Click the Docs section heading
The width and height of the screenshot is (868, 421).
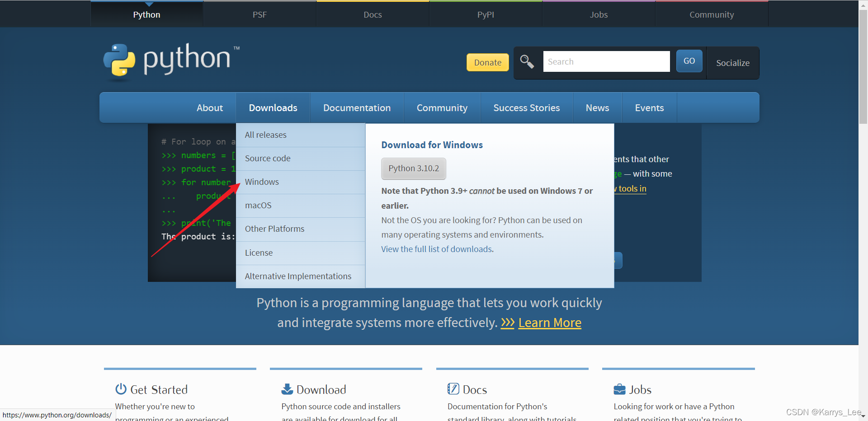tap(475, 390)
